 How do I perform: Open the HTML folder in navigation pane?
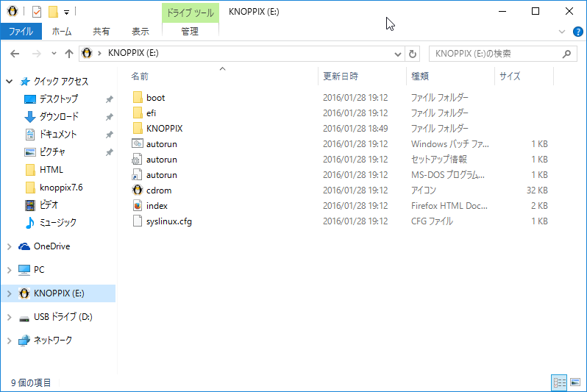[51, 170]
